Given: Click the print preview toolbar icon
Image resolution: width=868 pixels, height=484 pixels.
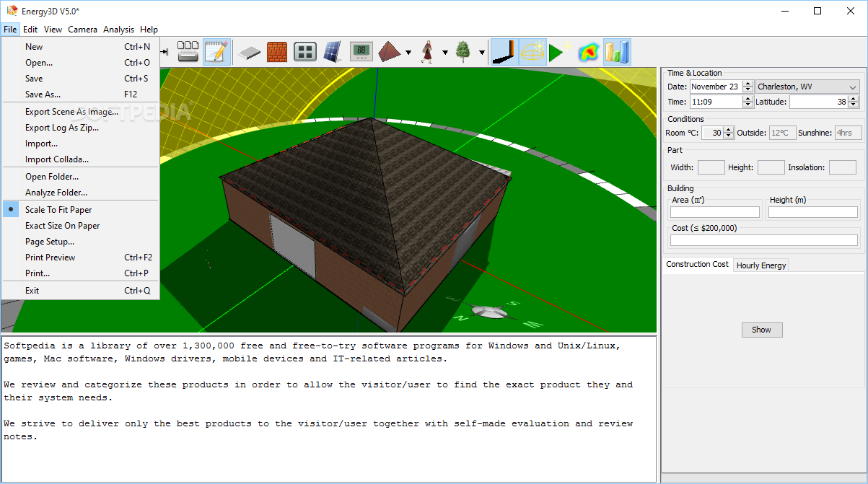Looking at the screenshot, I should click(x=188, y=51).
